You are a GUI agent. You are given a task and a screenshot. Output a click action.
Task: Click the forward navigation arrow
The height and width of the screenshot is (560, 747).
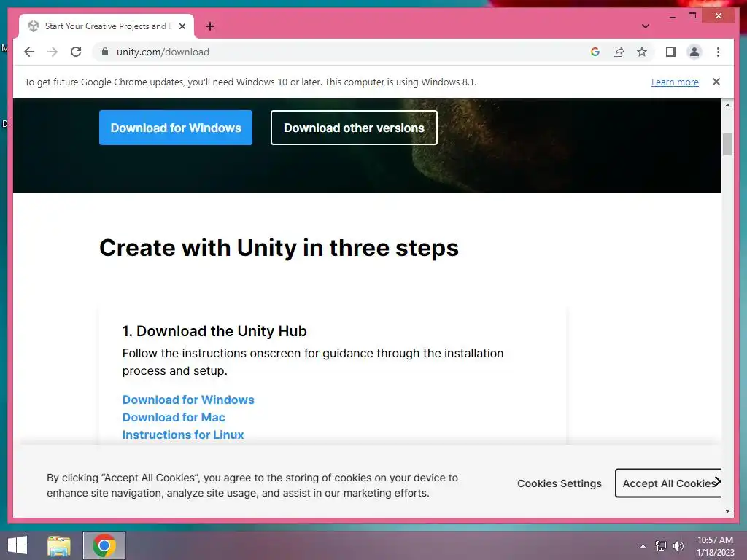coord(53,52)
